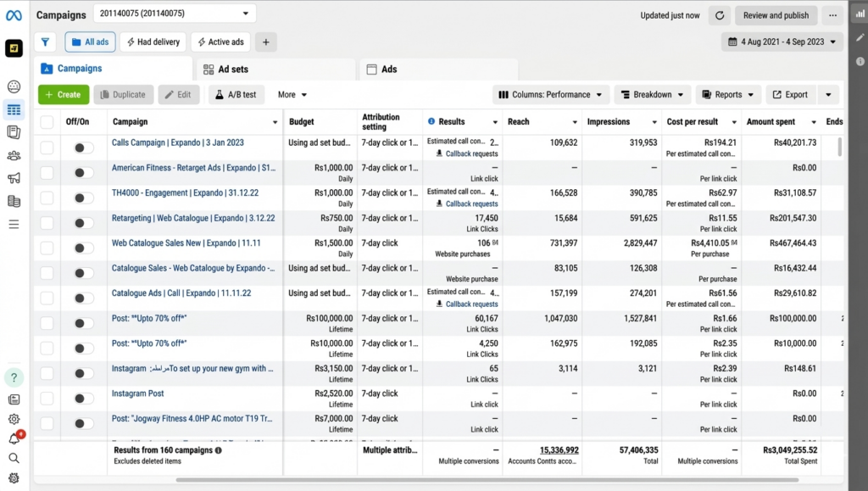The height and width of the screenshot is (491, 868).
Task: Open the Retargeting Web Catalogue campaign link
Action: [193, 218]
